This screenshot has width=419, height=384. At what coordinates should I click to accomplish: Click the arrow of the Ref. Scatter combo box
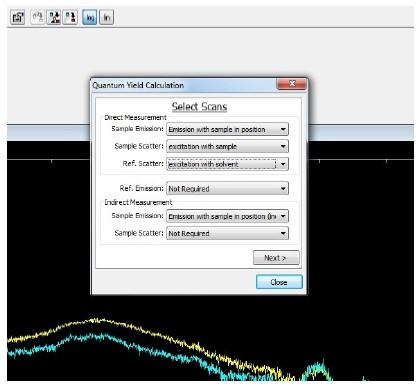click(x=283, y=164)
